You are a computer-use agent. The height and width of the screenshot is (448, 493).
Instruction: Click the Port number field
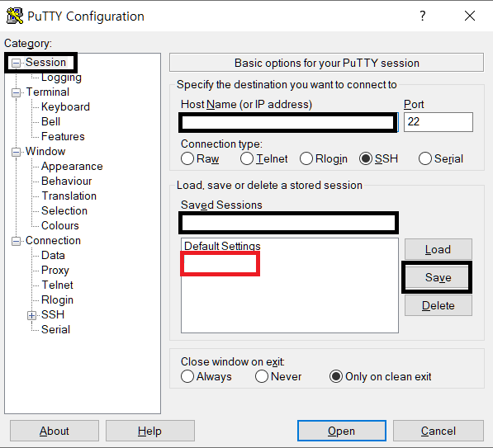[438, 122]
